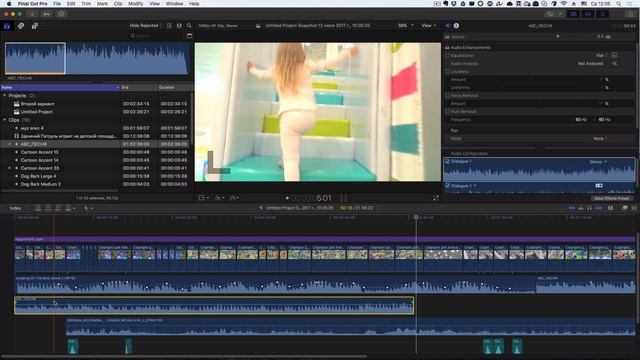Open the Pan Mode None dropdown
The height and width of the screenshot is (360, 640).
point(600,139)
